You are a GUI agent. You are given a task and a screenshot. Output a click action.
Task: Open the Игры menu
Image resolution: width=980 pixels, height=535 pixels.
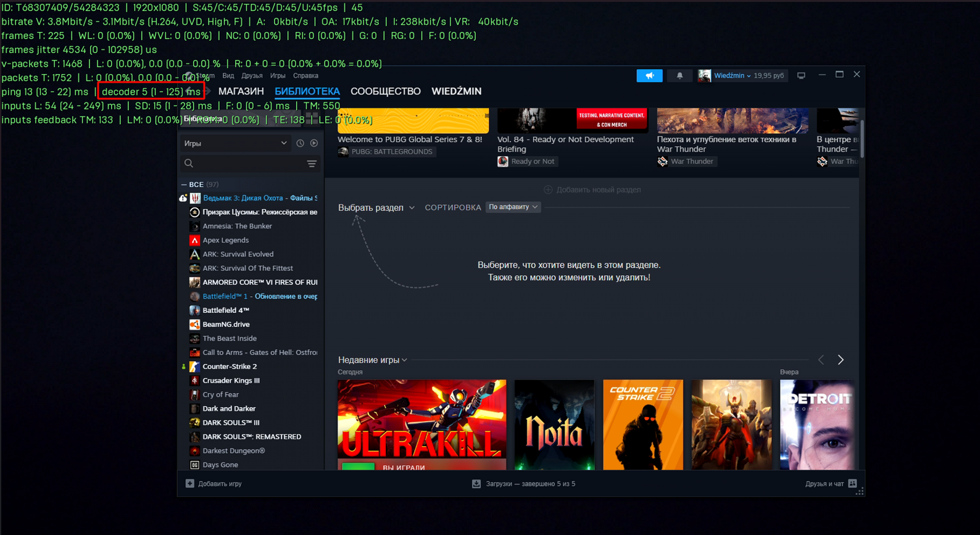(x=278, y=76)
